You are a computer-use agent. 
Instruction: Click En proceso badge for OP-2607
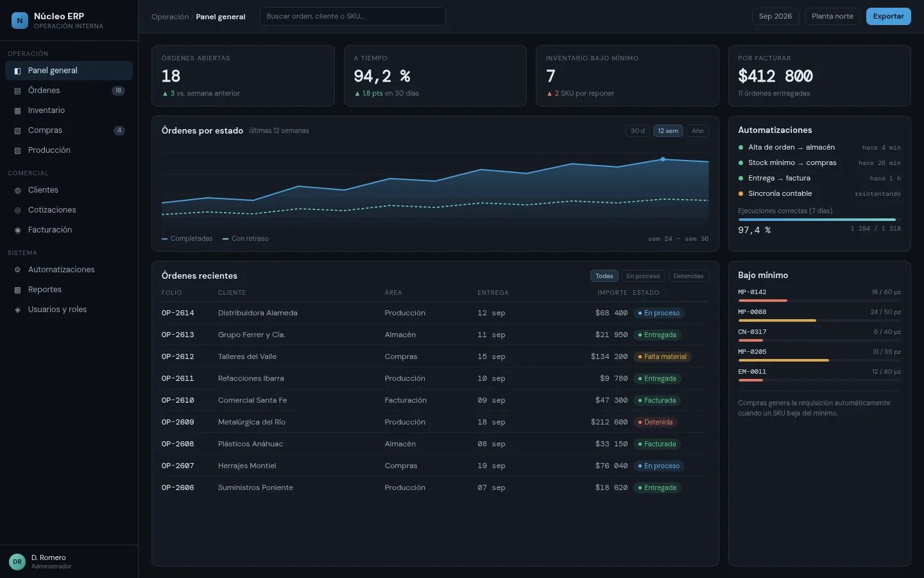659,466
